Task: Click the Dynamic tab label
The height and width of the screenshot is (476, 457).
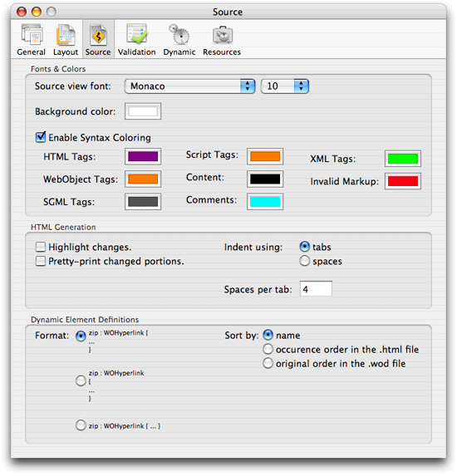Action: (179, 52)
